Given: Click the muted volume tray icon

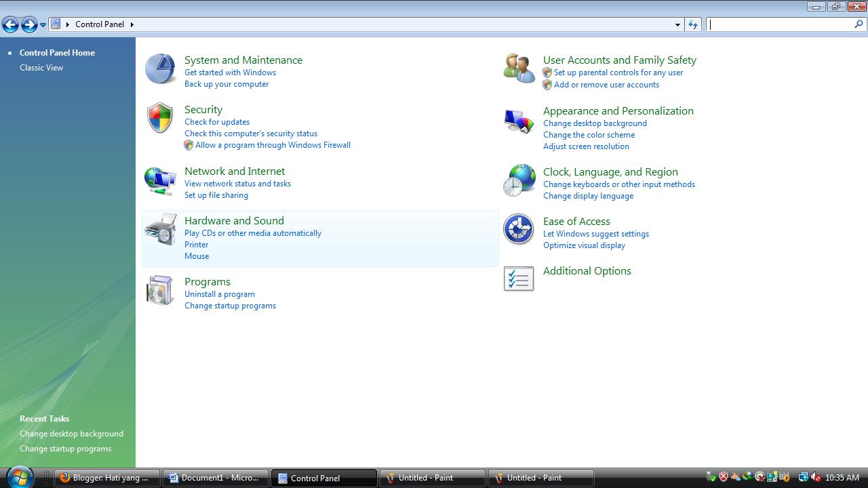Looking at the screenshot, I should (x=816, y=477).
